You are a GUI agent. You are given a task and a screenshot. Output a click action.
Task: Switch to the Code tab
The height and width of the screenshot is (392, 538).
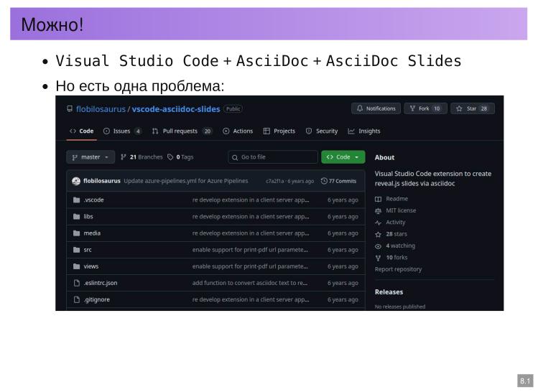pyautogui.click(x=82, y=131)
